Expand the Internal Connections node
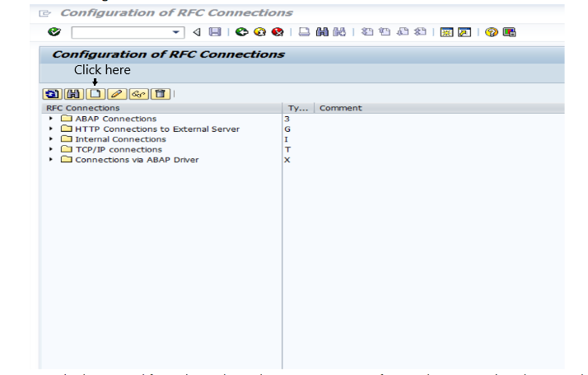 (x=51, y=139)
